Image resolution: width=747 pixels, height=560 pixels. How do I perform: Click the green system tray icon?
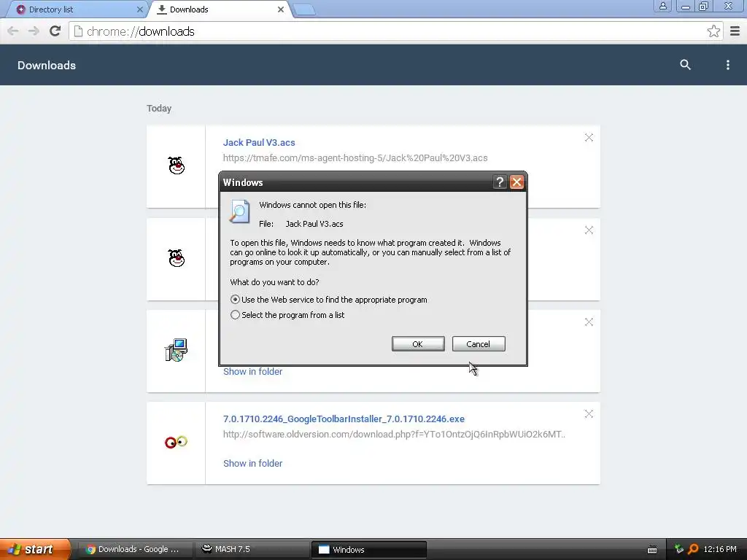coord(679,549)
